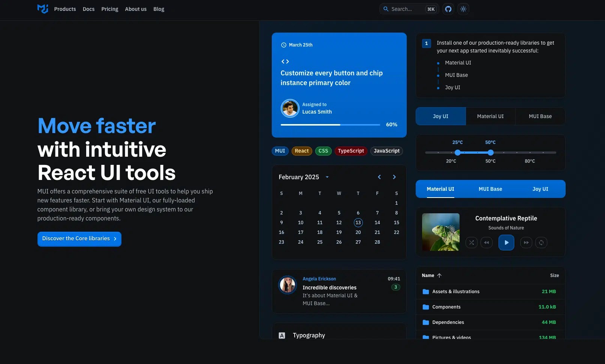Click the TypeScript chip
This screenshot has width=605, height=364.
pyautogui.click(x=351, y=151)
